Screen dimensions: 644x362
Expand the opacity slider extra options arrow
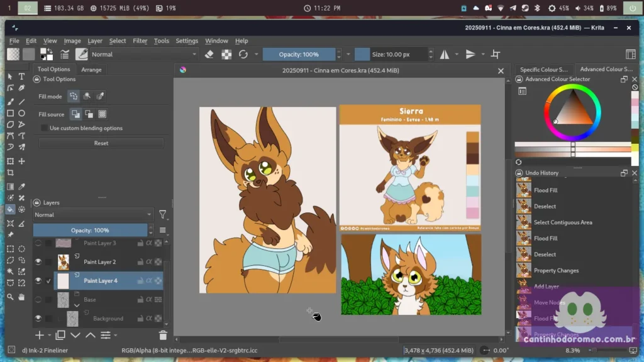pos(348,54)
